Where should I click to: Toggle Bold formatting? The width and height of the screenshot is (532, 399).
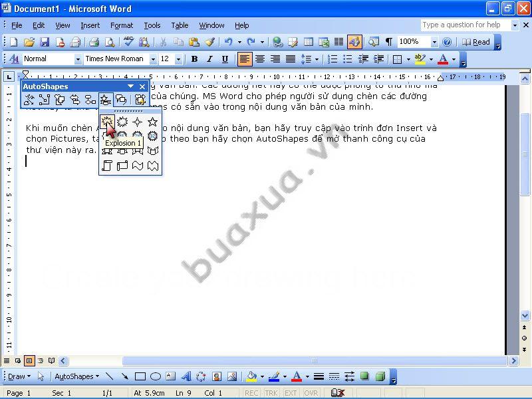194,59
